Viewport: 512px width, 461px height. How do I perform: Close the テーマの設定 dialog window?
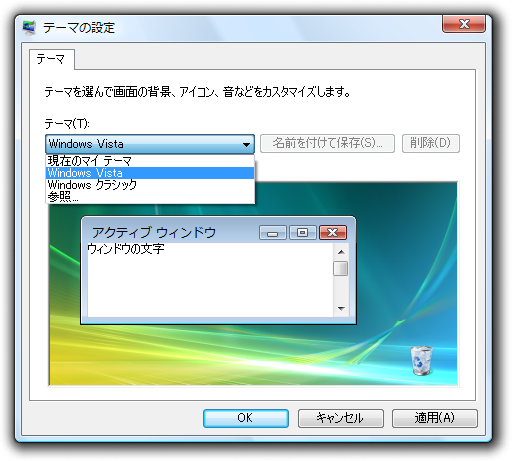(464, 24)
